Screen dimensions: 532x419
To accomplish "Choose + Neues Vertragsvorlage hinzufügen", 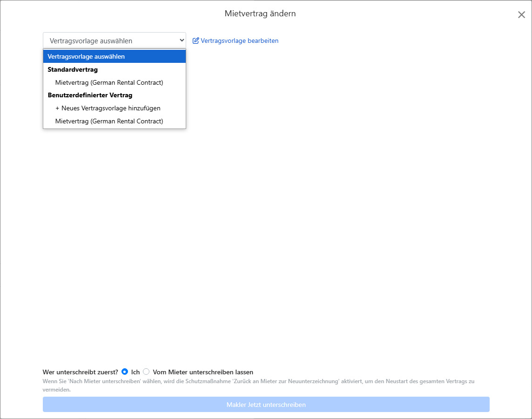I will coord(114,108).
